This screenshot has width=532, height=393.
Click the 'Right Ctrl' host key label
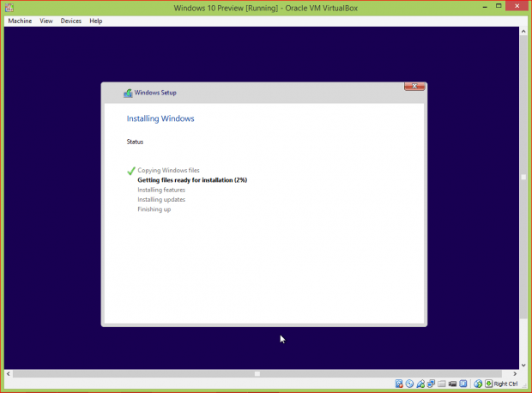tap(506, 384)
